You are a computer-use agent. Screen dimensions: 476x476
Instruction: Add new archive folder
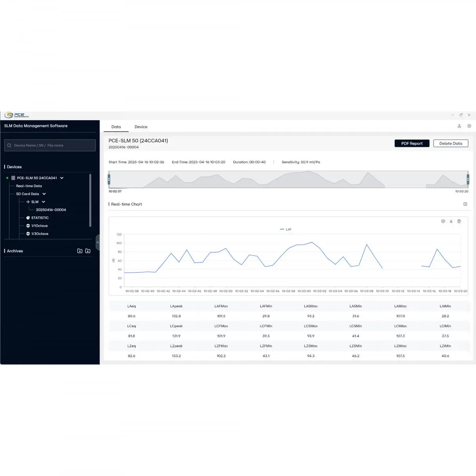point(80,251)
